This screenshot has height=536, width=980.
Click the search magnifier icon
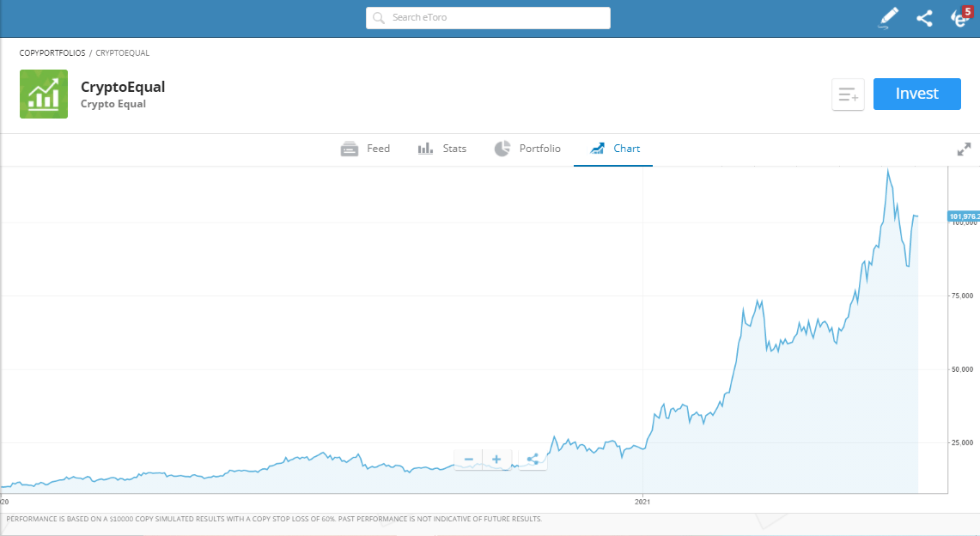click(x=379, y=18)
